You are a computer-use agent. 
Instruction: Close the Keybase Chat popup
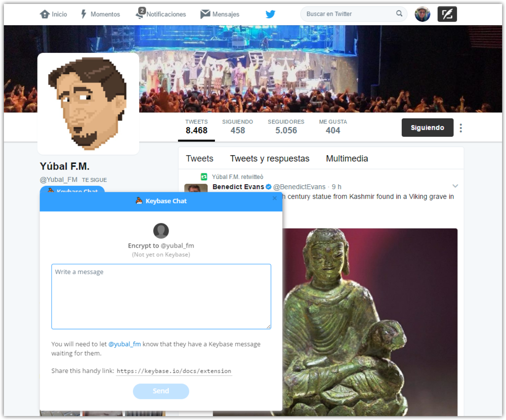click(275, 198)
